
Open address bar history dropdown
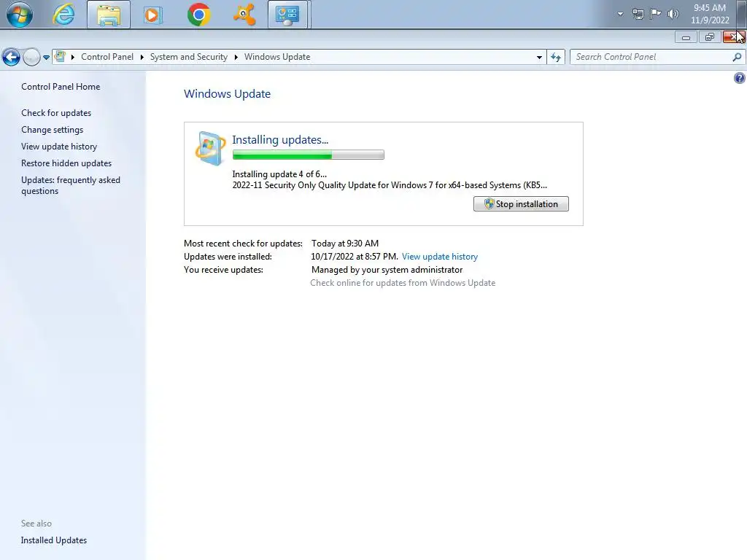pos(539,57)
